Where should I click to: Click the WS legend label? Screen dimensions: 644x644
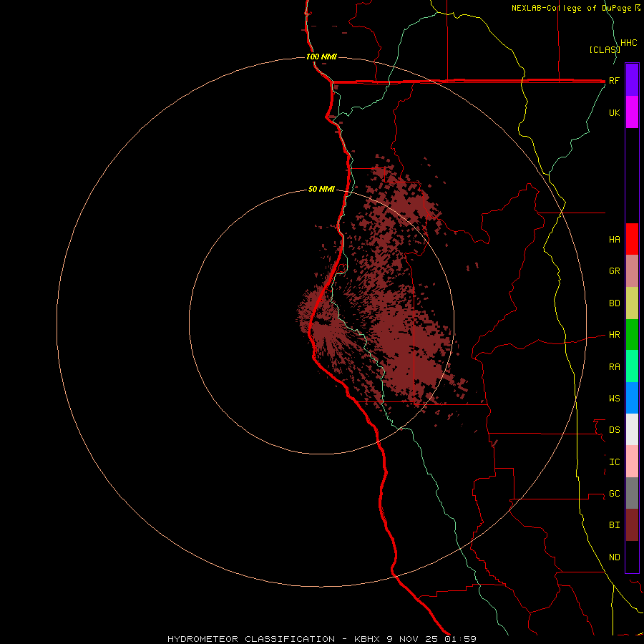(615, 399)
